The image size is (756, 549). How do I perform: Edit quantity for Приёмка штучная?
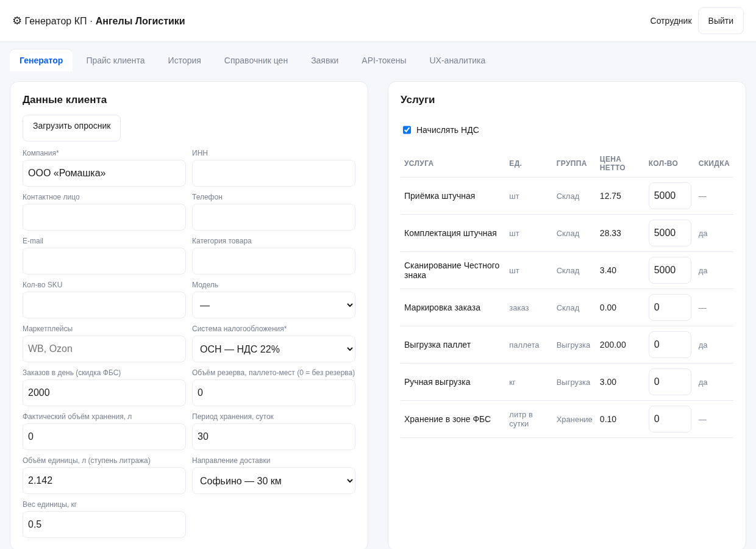click(670, 196)
